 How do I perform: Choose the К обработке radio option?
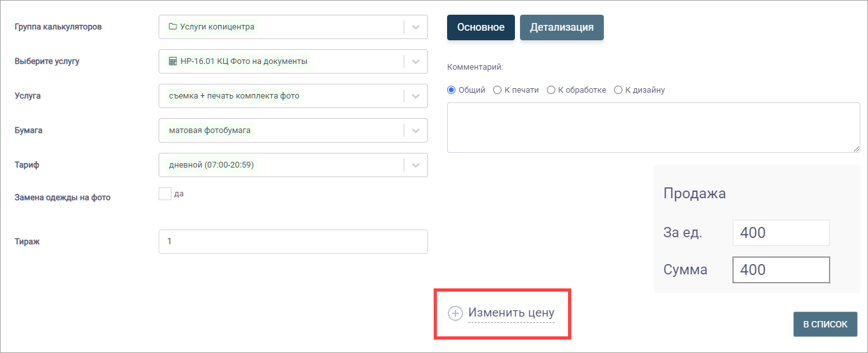coord(551,90)
